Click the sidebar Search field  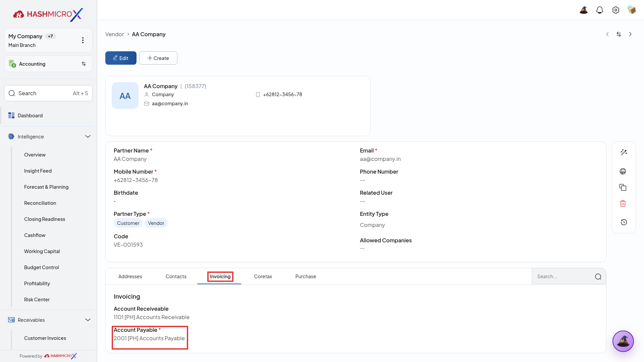pyautogui.click(x=48, y=93)
